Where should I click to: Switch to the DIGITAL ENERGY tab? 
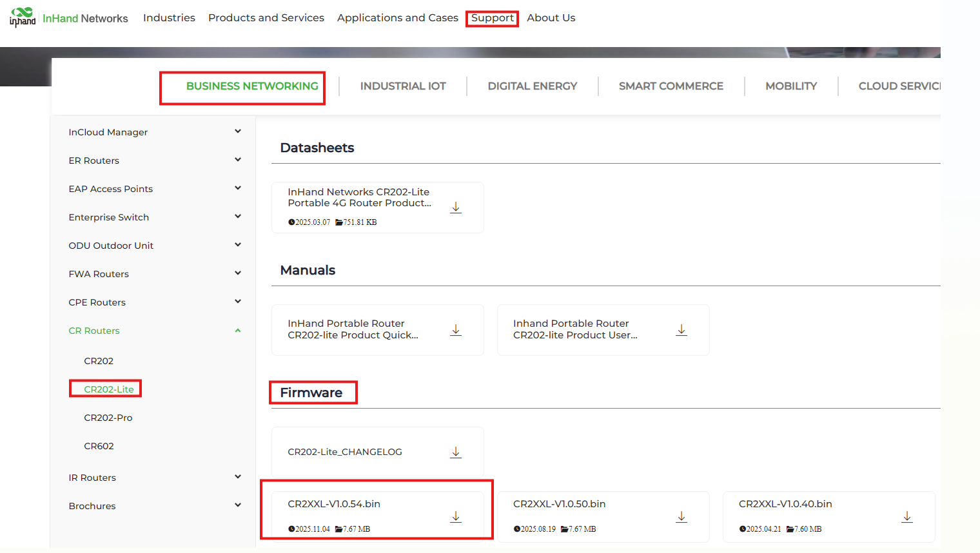tap(532, 86)
